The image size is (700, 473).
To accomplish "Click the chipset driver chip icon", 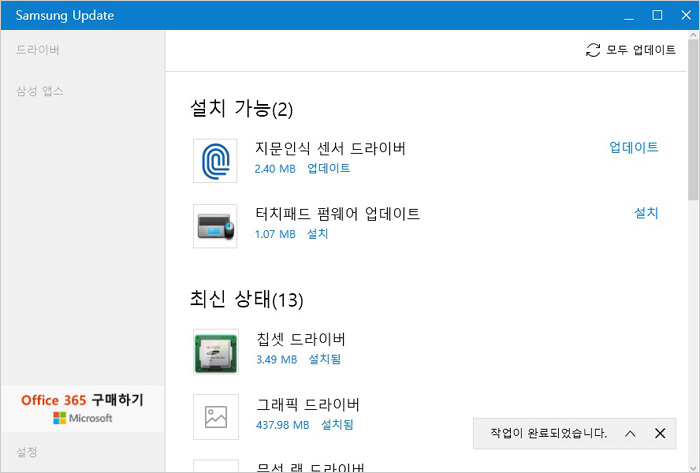I will coord(216,352).
